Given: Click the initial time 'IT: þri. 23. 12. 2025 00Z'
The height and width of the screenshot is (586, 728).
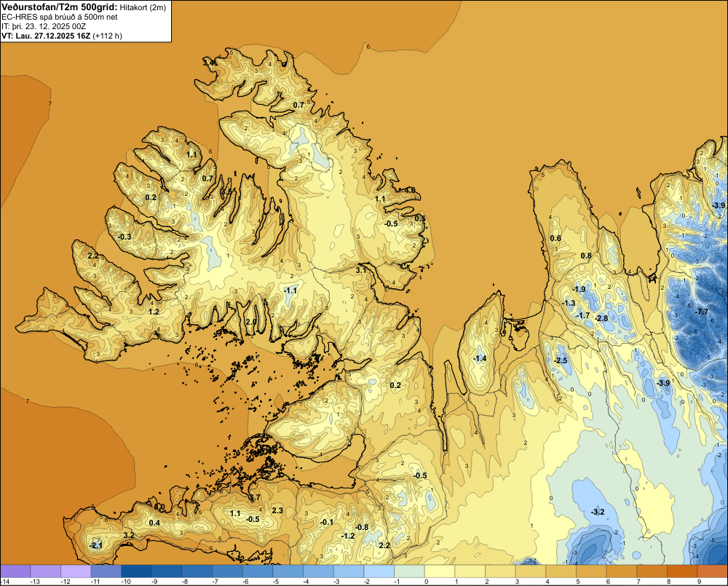Looking at the screenshot, I should point(44,26).
